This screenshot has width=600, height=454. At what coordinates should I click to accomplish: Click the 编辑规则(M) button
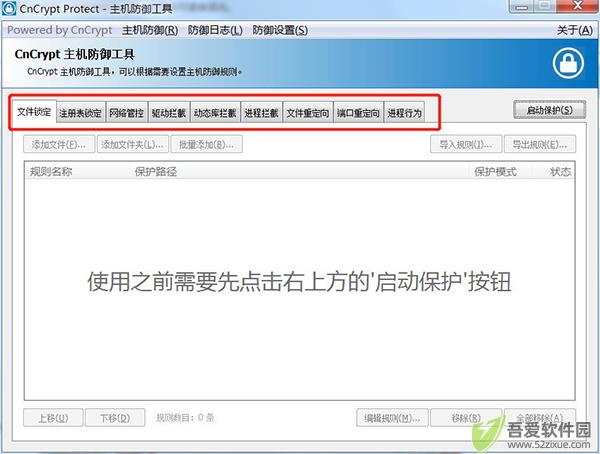click(392, 418)
